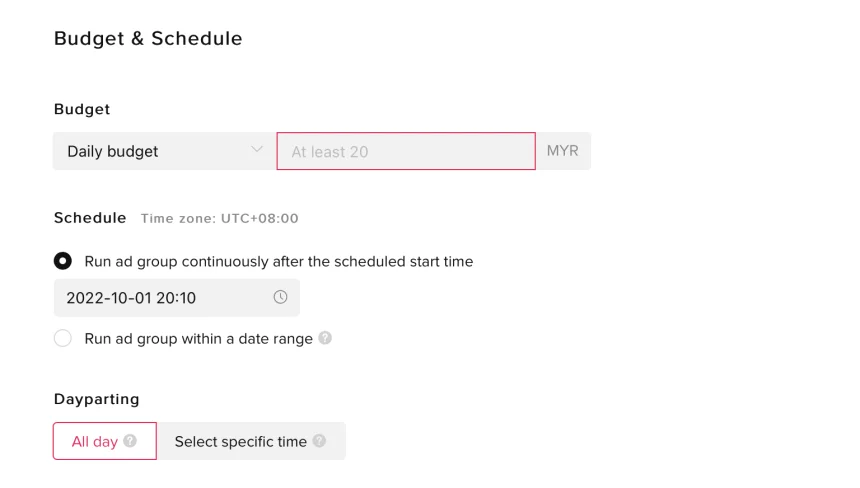Open the 2022-10-01 20:10 start time picker
Screen dimensions: 860x488
click(160, 298)
